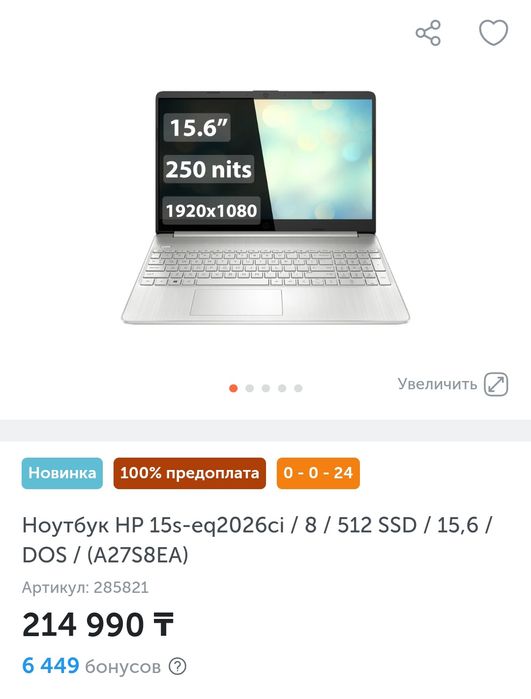Add laptop to favorites with heart icon
Viewport: 531px width, 699px height.
493,33
